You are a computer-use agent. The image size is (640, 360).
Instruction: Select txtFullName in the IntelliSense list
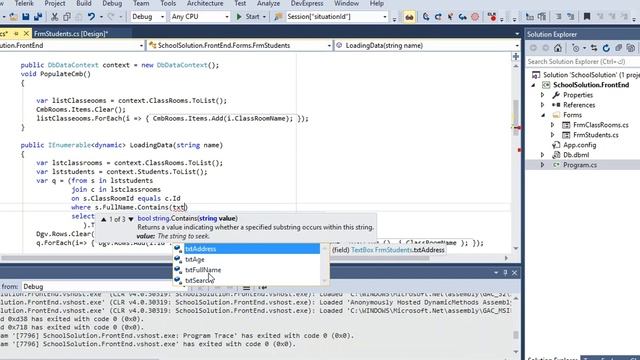(x=247, y=270)
